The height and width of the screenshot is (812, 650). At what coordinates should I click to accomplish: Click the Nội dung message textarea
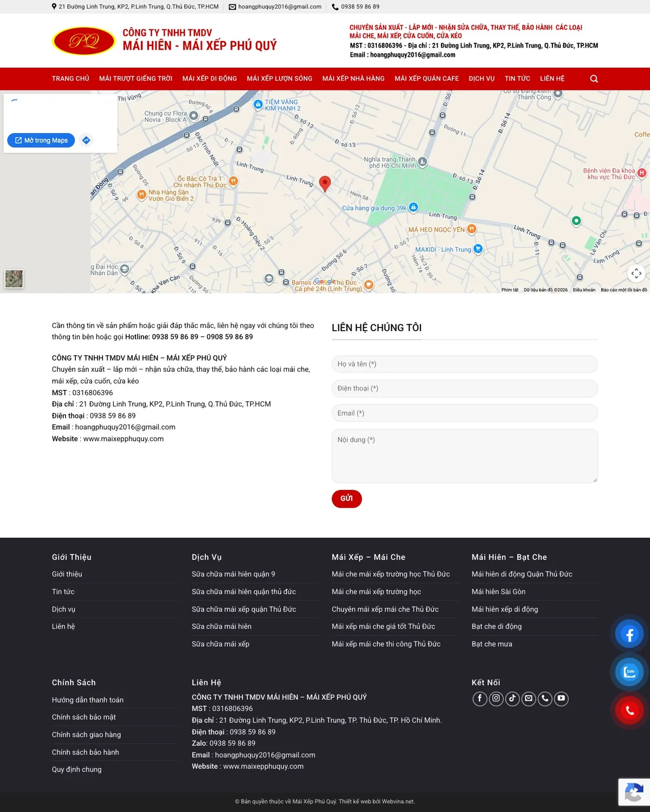[x=465, y=456]
